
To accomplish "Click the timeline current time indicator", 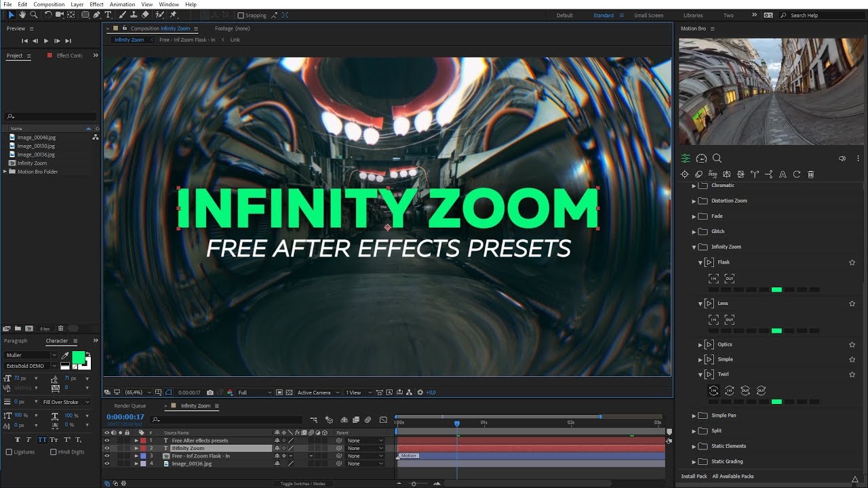I will click(457, 424).
